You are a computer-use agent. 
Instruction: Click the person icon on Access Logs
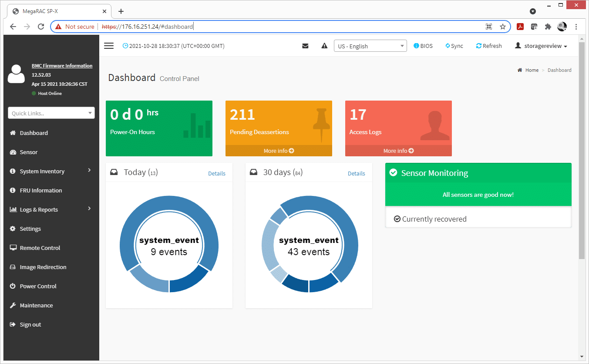[x=434, y=125]
